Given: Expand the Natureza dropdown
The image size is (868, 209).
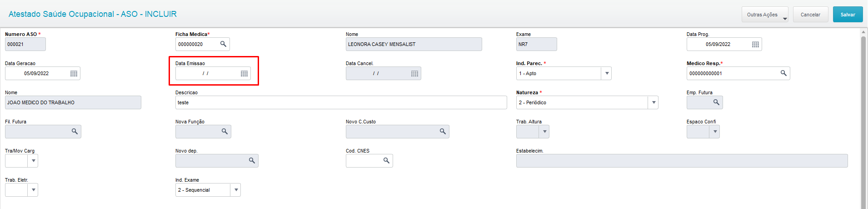Looking at the screenshot, I should tap(653, 102).
